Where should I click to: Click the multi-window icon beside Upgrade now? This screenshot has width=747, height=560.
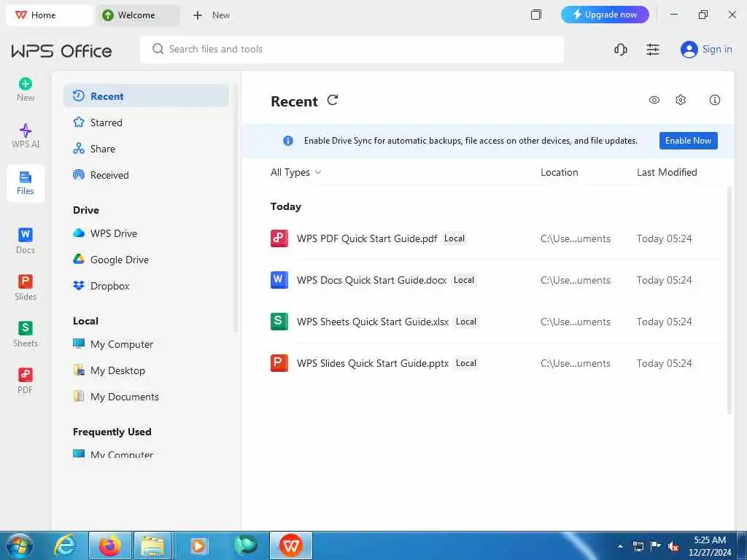click(x=536, y=15)
